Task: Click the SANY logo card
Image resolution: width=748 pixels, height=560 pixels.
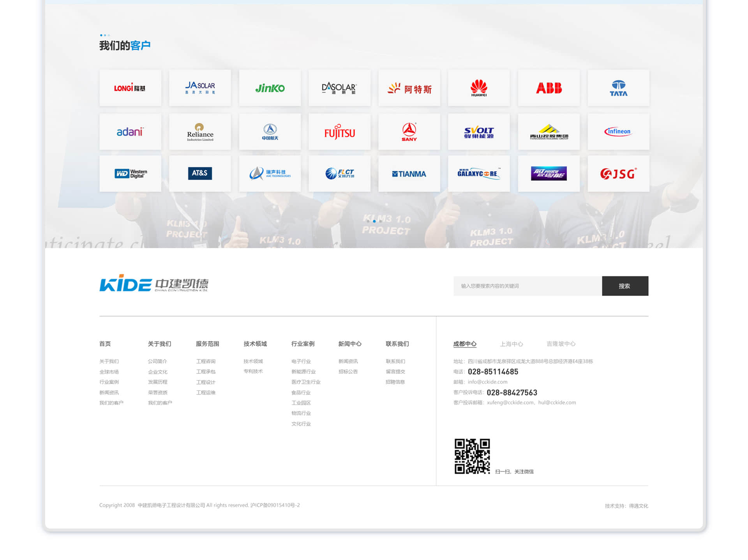Action: click(409, 132)
